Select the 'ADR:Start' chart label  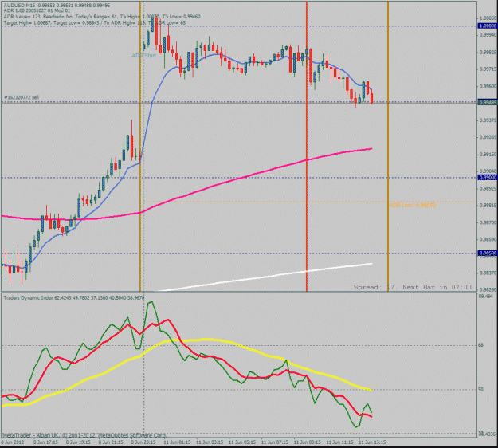[x=144, y=56]
